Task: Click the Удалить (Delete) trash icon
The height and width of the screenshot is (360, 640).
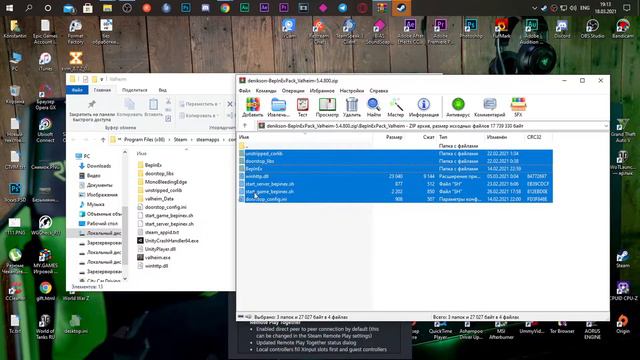Action: (351, 107)
